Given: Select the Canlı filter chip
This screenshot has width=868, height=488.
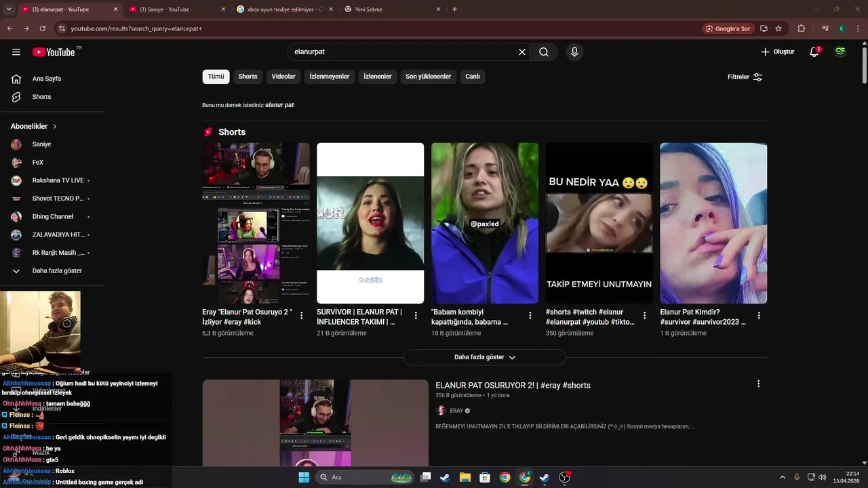Looking at the screenshot, I should click(x=473, y=77).
